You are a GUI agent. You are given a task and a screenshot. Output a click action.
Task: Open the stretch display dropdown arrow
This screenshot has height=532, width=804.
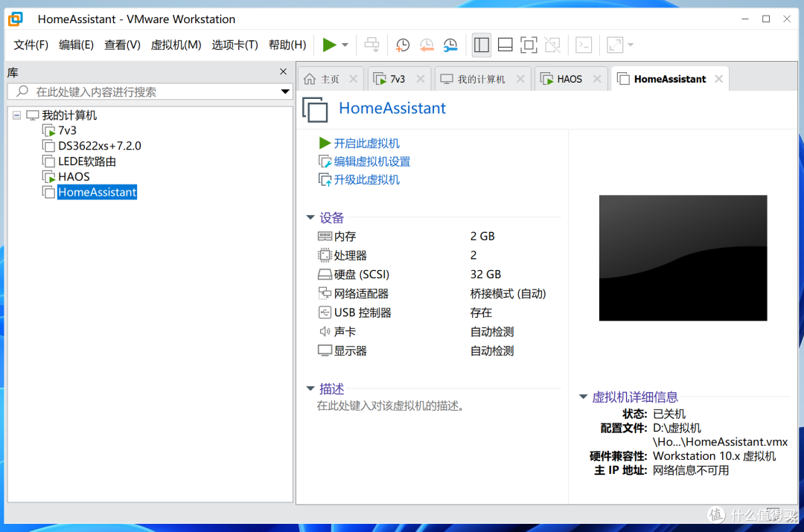[631, 45]
